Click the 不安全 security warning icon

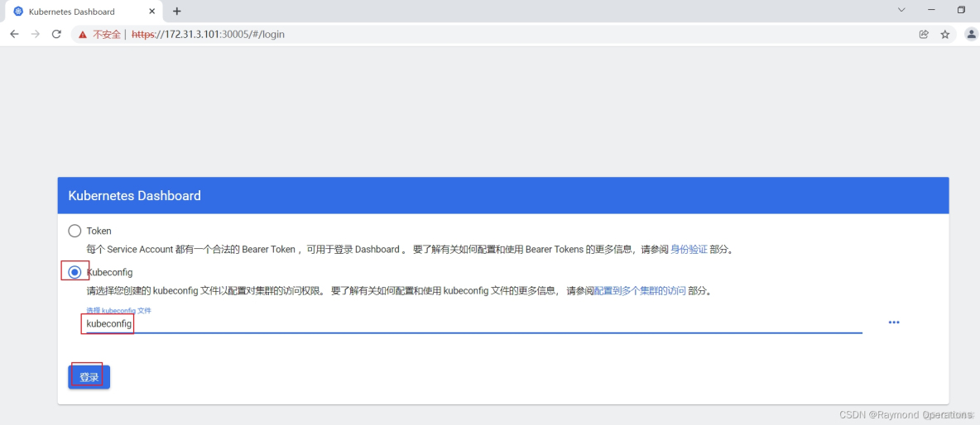[83, 35]
